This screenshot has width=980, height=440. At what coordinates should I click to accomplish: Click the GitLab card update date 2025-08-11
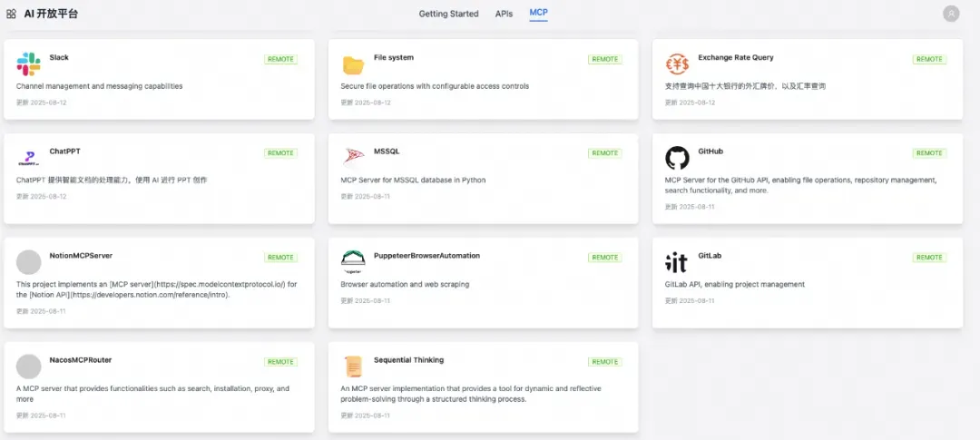tap(690, 300)
